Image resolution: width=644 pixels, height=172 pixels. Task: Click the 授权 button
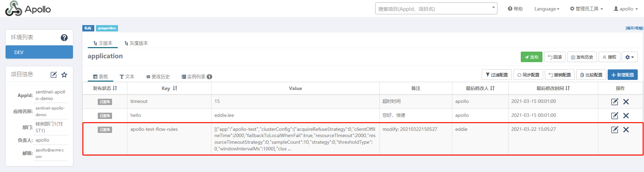tap(609, 57)
